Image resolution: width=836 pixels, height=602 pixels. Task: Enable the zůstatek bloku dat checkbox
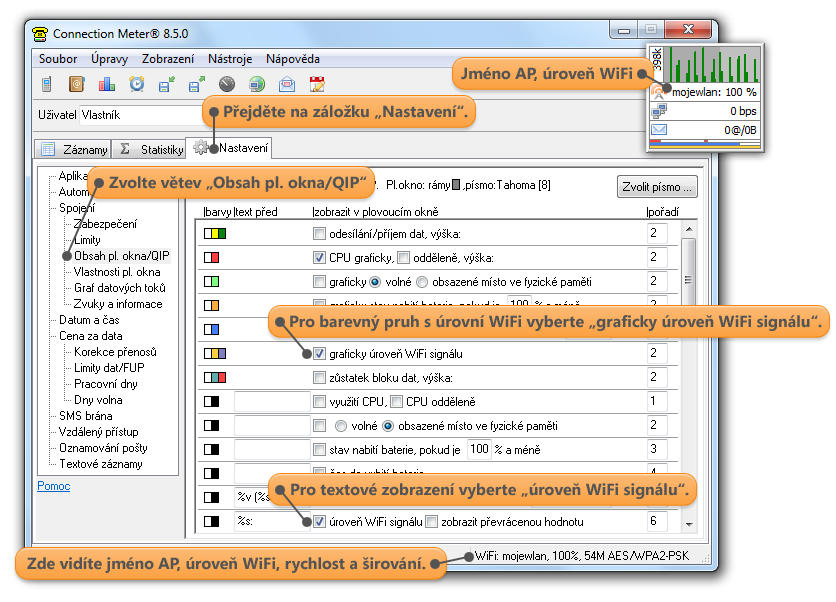[x=319, y=378]
